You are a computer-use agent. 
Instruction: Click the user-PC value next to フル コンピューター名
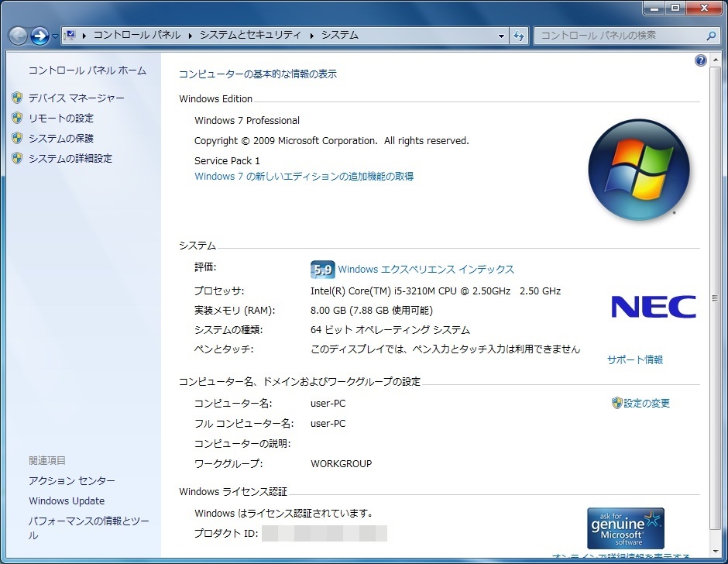[x=328, y=423]
